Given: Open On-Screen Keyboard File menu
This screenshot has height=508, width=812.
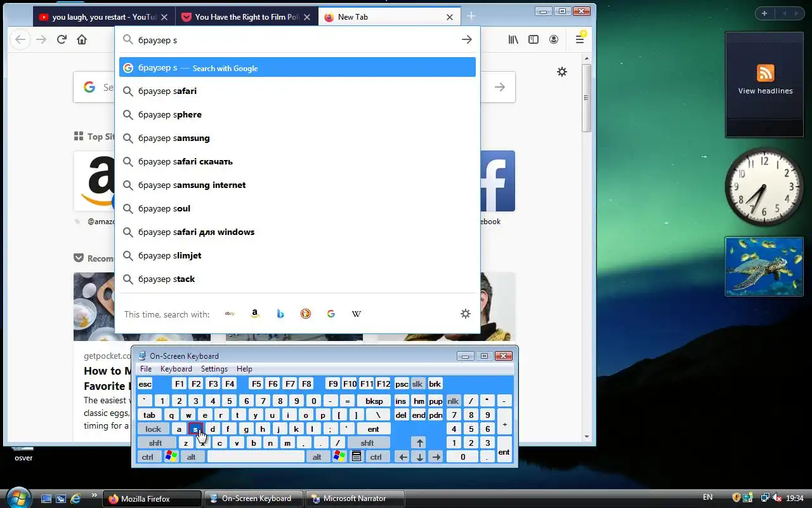Looking at the screenshot, I should 146,369.
